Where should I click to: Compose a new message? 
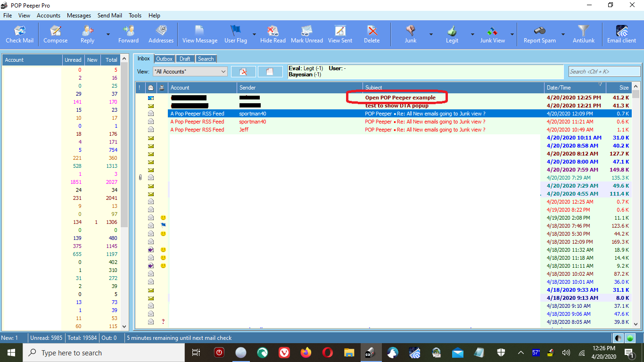click(56, 34)
